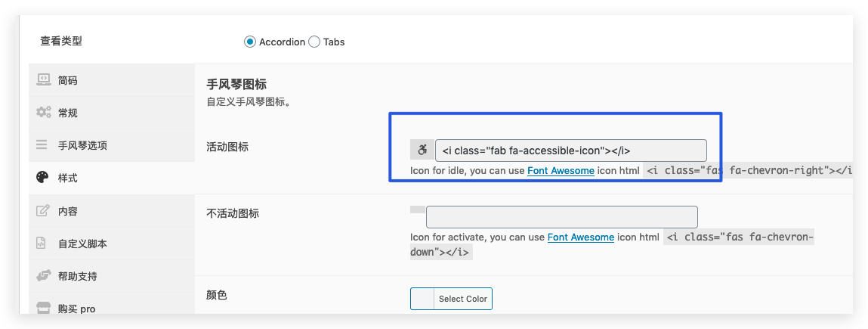Click the color swatch beside Select Color
868x329 pixels.
coord(422,299)
